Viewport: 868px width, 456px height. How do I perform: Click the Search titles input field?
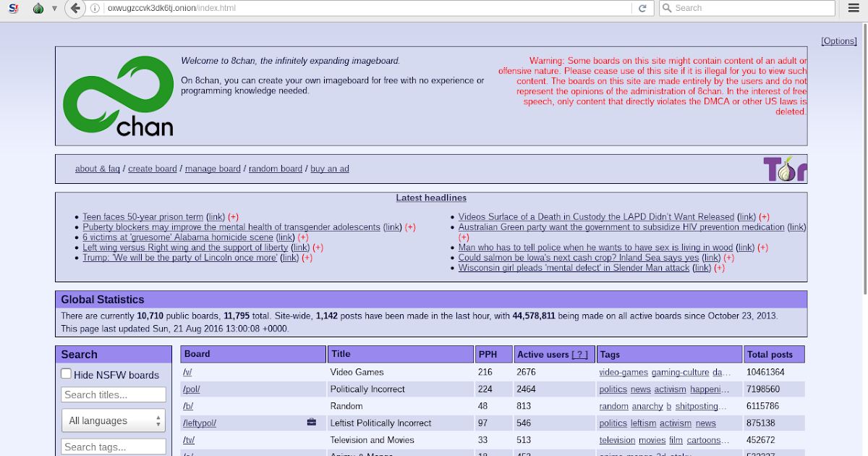point(114,394)
